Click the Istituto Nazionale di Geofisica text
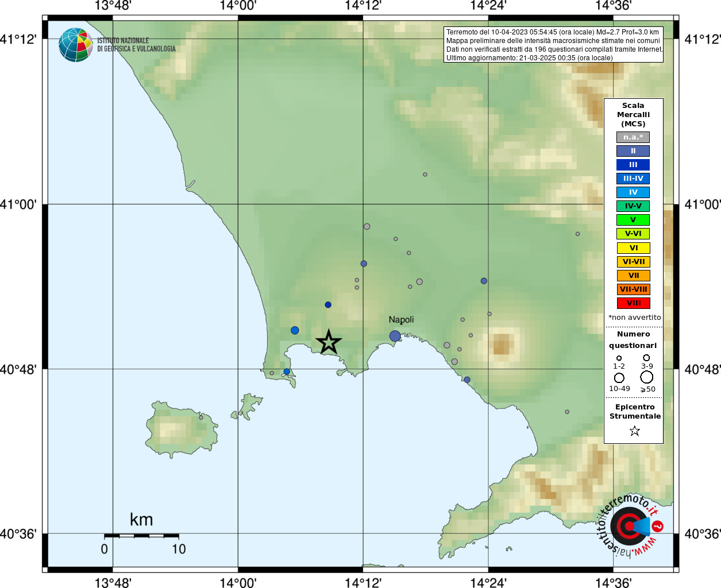This screenshot has width=721, height=588. [x=136, y=45]
